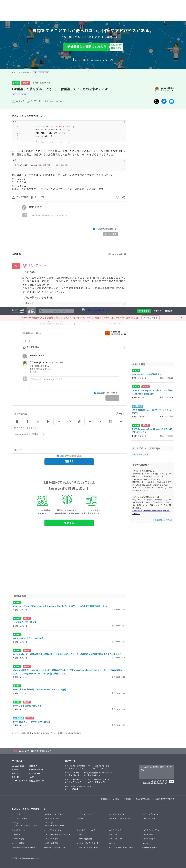186x868 pixels.
Task: Expand the first collapsed C# code block
Action: (69, 143)
